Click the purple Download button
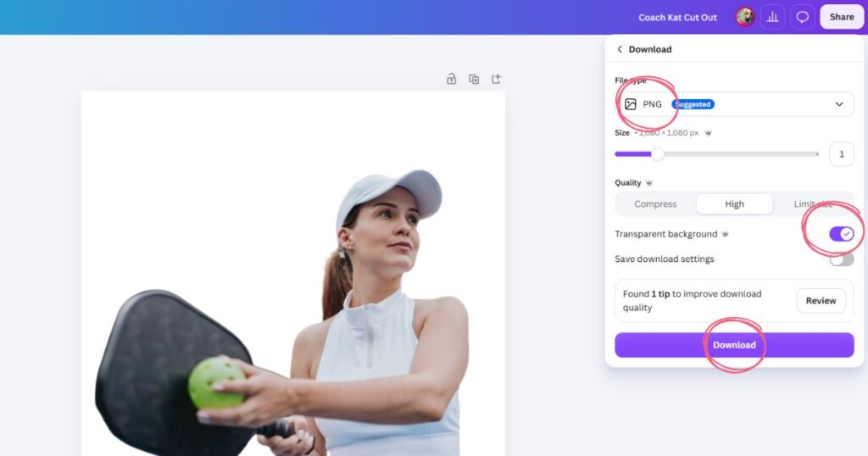868x456 pixels. (x=734, y=345)
